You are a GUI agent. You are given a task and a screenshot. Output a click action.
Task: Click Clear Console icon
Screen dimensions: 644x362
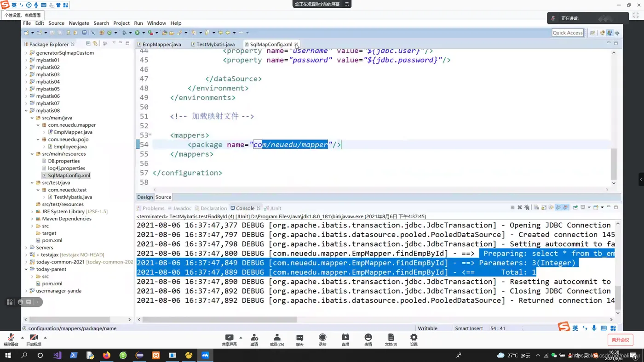point(536,208)
